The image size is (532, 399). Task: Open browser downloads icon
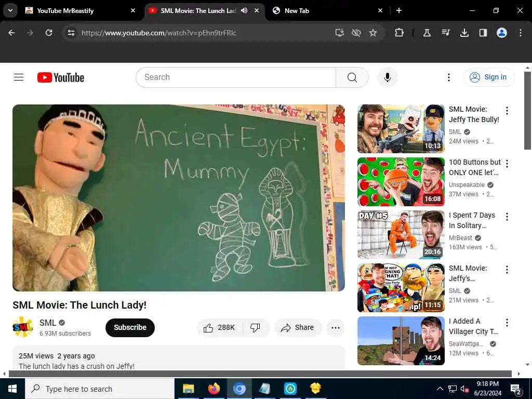(464, 33)
